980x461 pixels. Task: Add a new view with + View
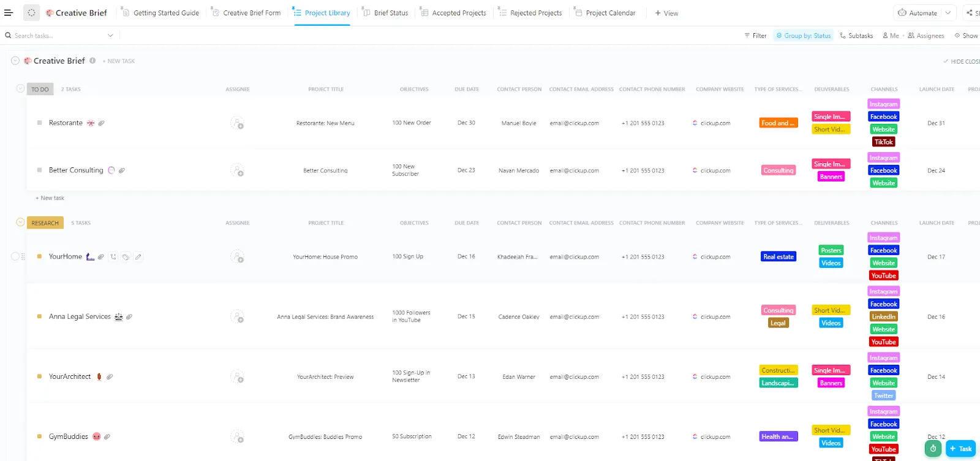click(666, 13)
